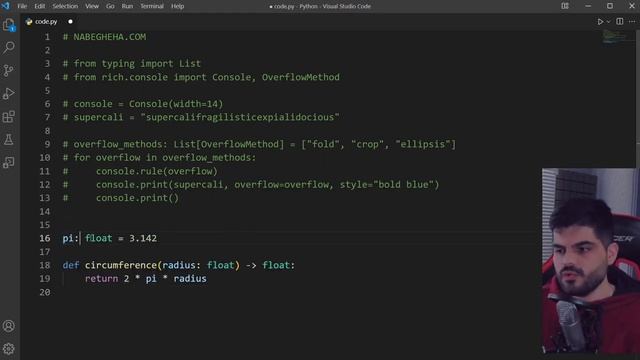The width and height of the screenshot is (640, 360).
Task: Open the Extensions view
Action: pyautogui.click(x=9, y=117)
